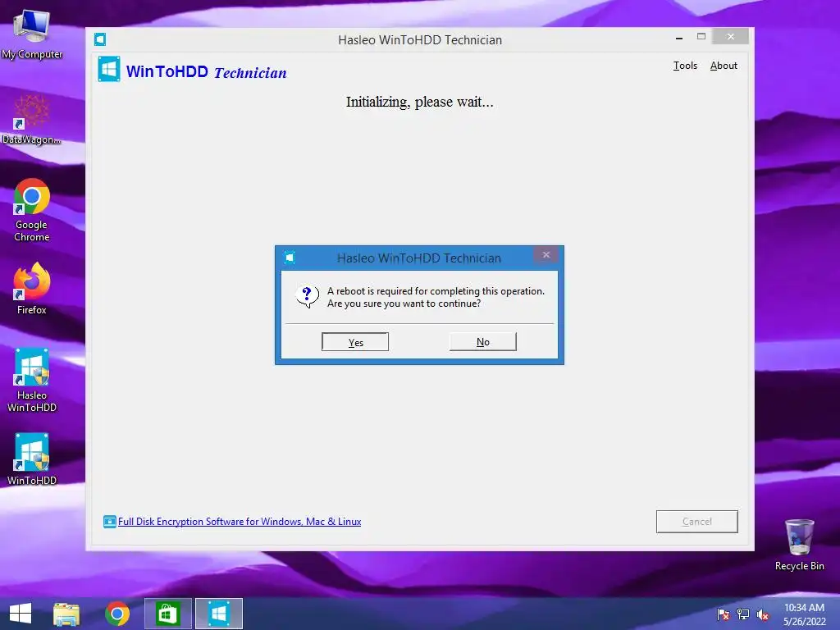Close the main WinToHDD Technician window
The image size is (840, 630).
[730, 36]
